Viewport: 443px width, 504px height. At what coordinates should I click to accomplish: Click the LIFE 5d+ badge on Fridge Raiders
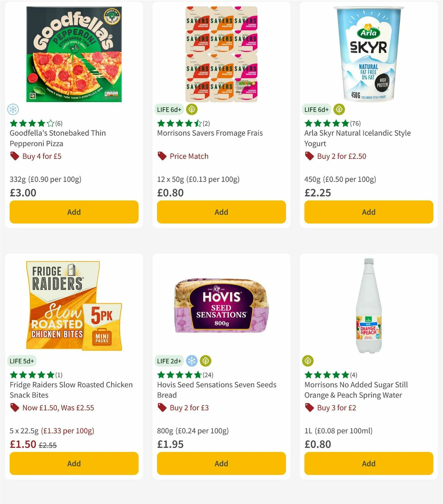22,361
